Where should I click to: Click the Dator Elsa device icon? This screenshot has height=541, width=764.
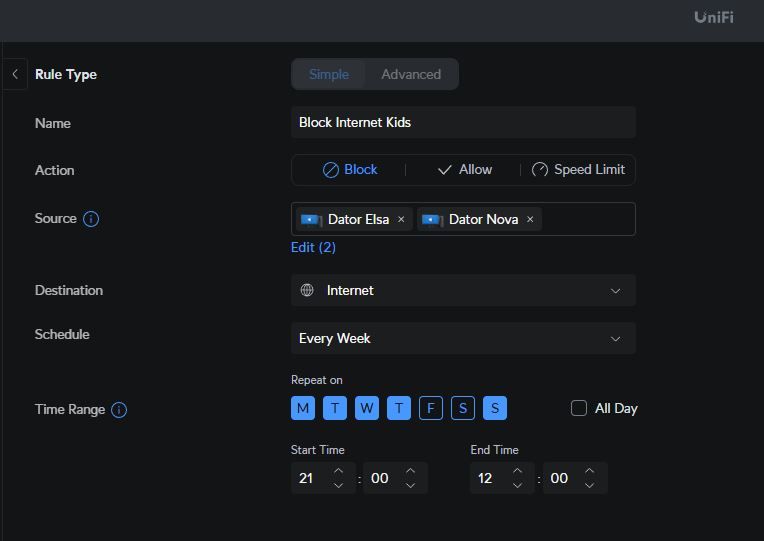(311, 219)
